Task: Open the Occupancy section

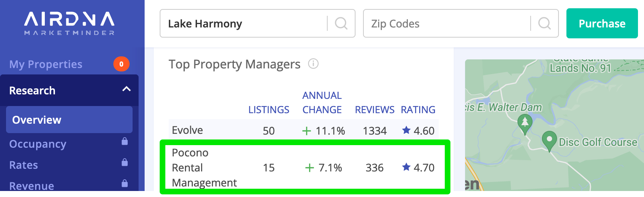Action: pyautogui.click(x=38, y=144)
